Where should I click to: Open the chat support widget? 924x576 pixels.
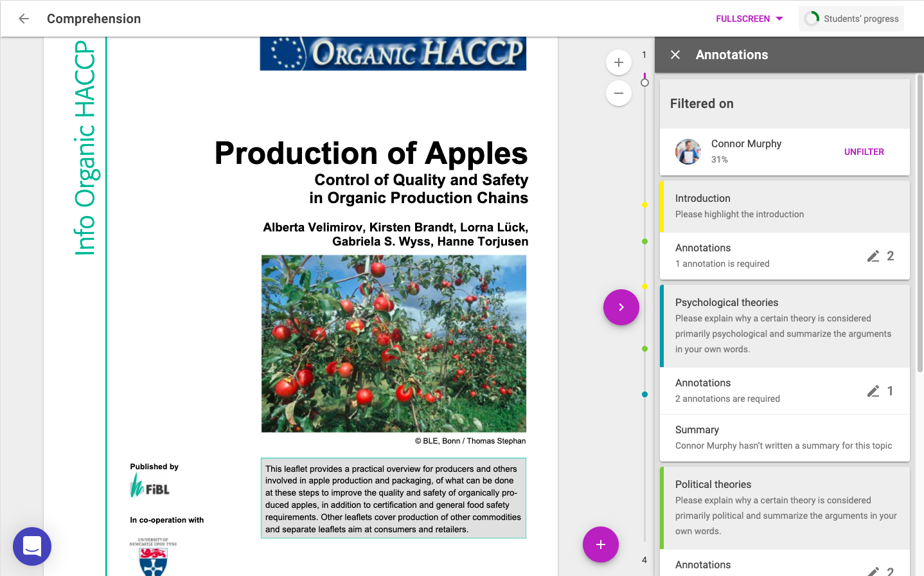point(32,546)
